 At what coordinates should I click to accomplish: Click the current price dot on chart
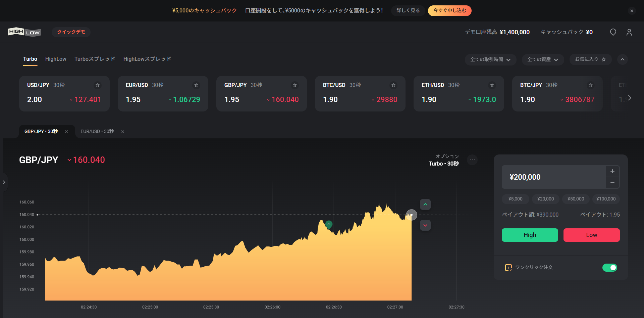(412, 215)
